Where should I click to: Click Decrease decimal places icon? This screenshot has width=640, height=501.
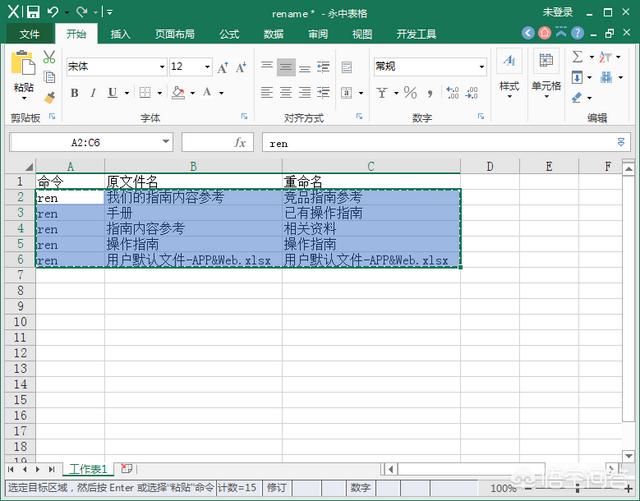[x=471, y=93]
